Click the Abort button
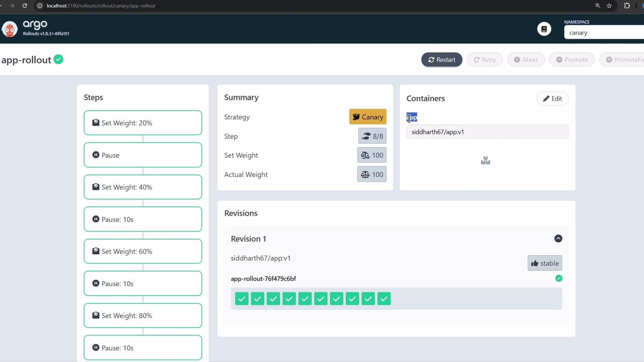The image size is (644, 362). pos(526,60)
